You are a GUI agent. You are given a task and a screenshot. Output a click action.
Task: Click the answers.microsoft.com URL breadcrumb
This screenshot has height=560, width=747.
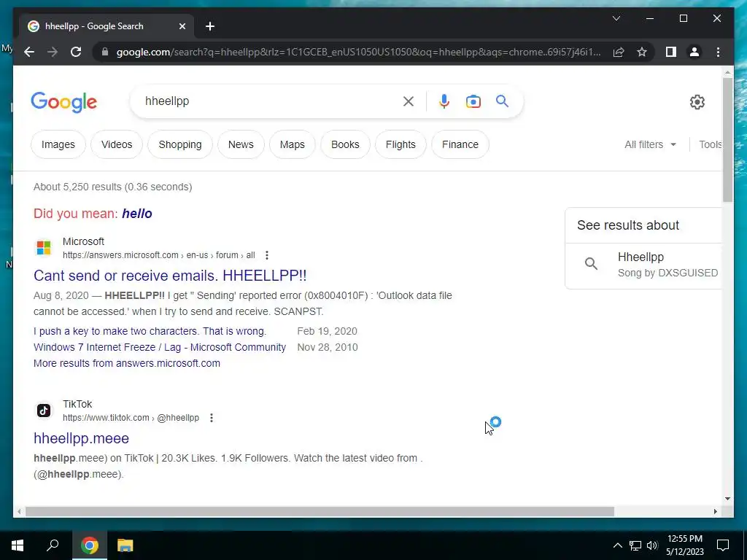pyautogui.click(x=158, y=255)
